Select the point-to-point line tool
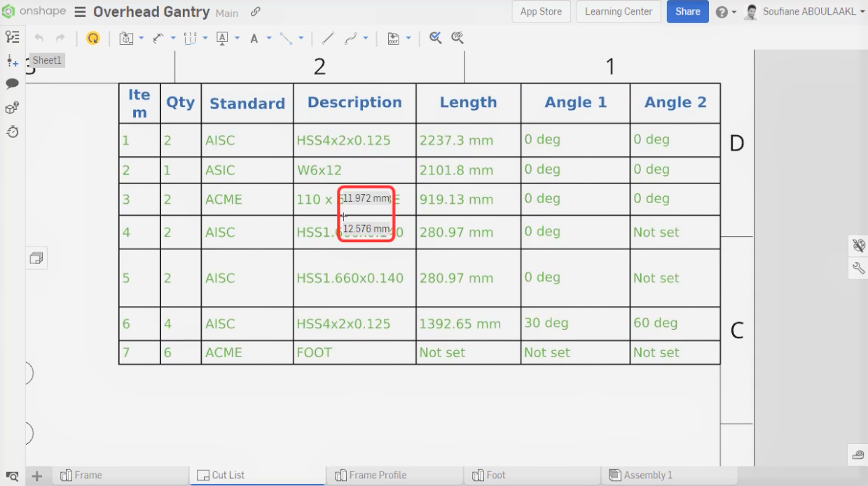Viewport: 868px width, 486px height. [x=285, y=39]
